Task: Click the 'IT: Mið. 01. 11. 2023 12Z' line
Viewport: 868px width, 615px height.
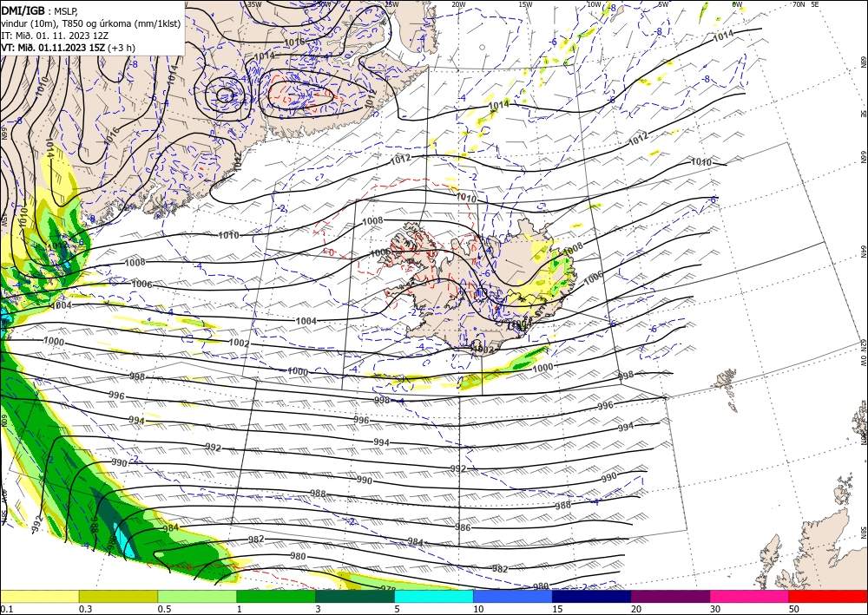Action: coord(55,35)
